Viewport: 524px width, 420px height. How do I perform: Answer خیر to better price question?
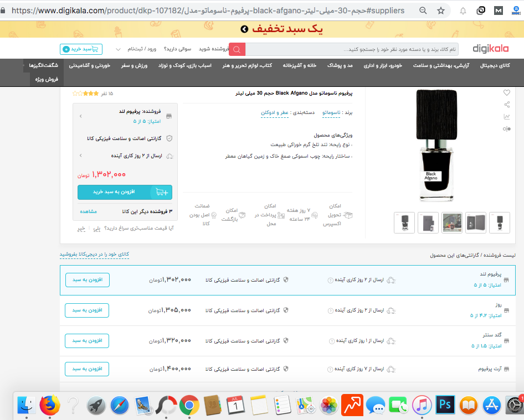click(81, 229)
